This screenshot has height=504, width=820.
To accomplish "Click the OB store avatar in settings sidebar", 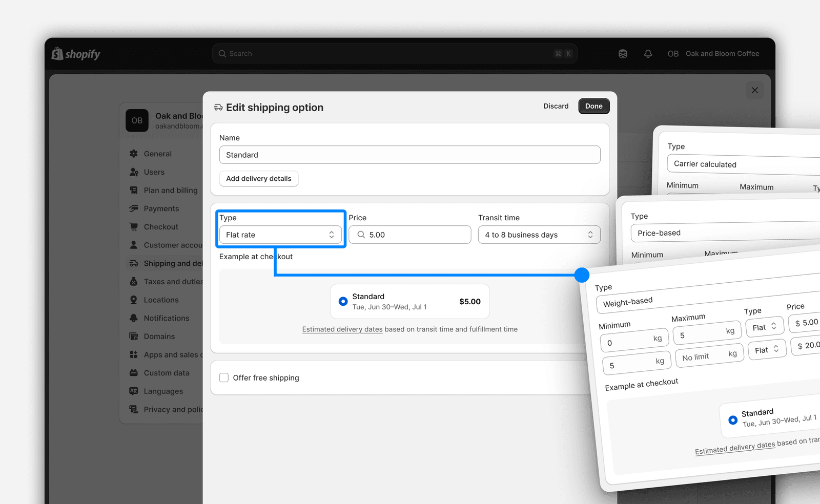I will 137,120.
